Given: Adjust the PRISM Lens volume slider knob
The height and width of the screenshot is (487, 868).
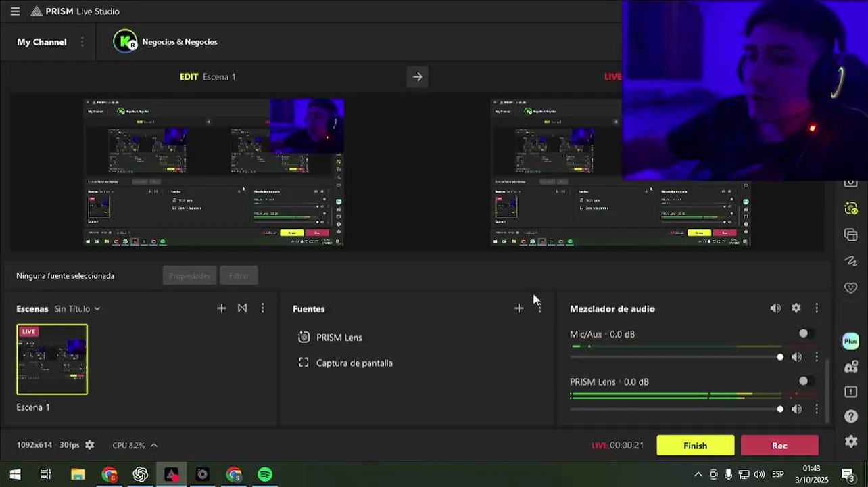Looking at the screenshot, I should click(780, 409).
